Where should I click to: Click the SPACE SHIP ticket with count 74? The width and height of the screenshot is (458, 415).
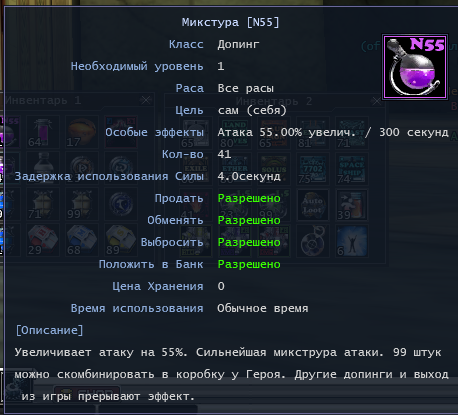point(351,170)
